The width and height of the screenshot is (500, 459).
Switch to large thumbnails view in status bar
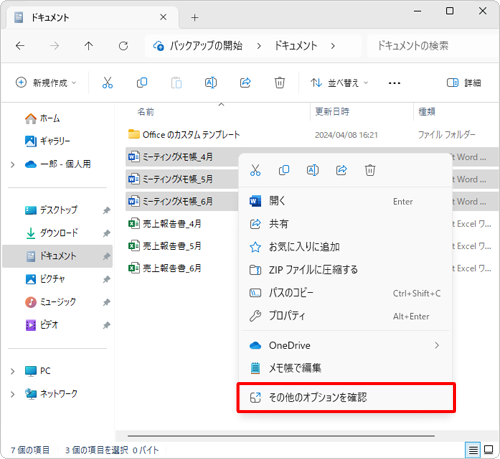pos(488,450)
